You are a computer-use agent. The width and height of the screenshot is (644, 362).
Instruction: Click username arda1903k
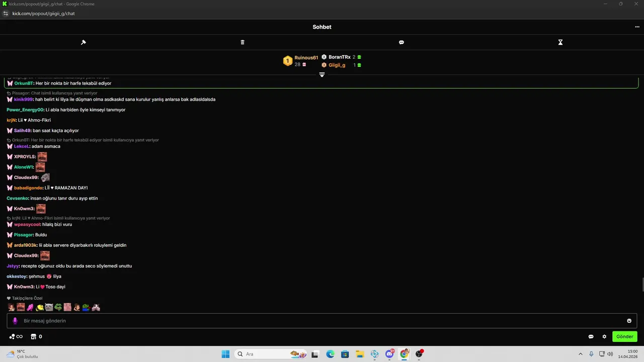pyautogui.click(x=26, y=245)
